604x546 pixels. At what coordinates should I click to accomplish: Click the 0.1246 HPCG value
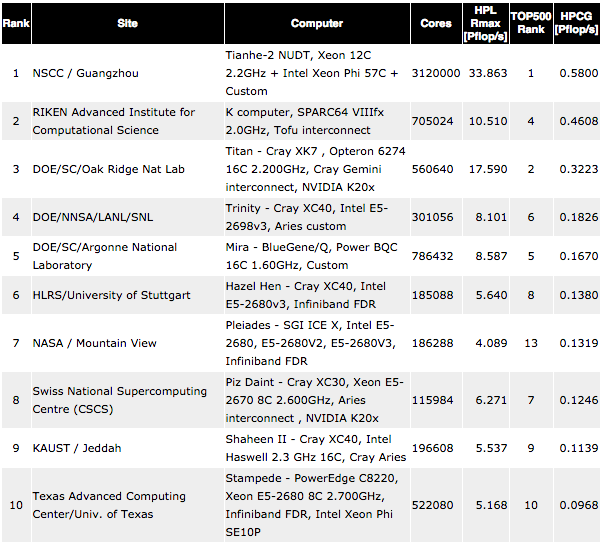[579, 400]
